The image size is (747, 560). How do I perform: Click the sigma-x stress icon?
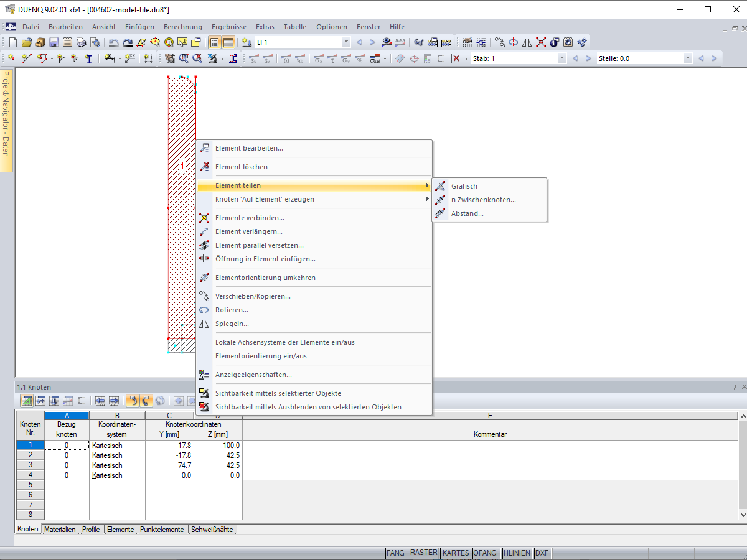point(319,58)
